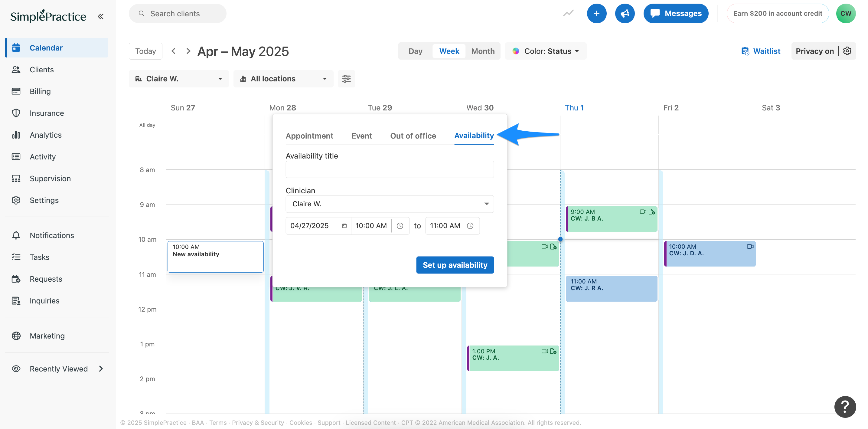868x429 pixels.
Task: Click Set up availability button
Action: pos(455,265)
